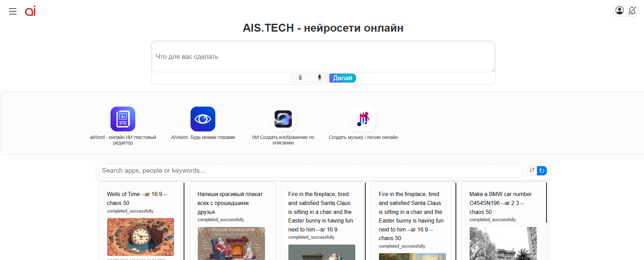Activate the microphone voice input

pos(320,78)
